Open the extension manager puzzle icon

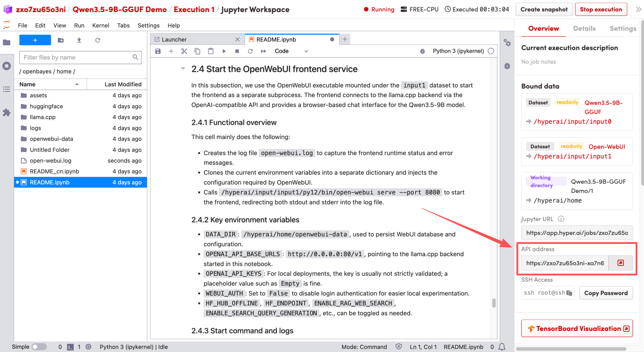click(7, 112)
